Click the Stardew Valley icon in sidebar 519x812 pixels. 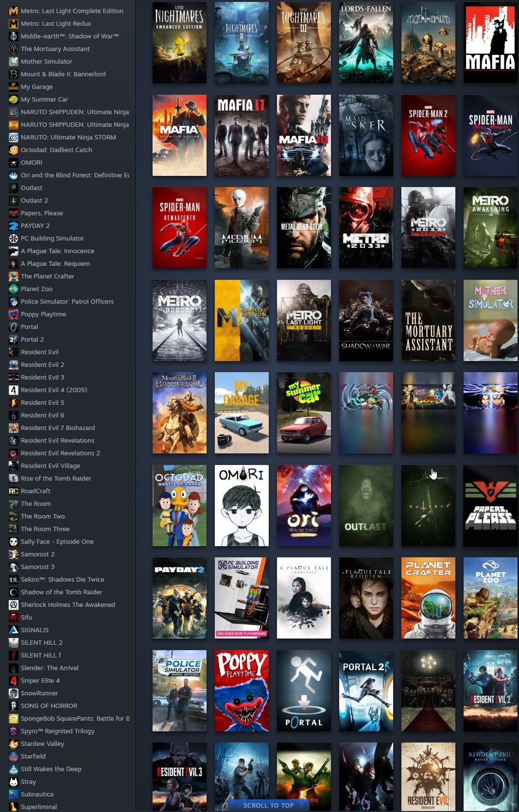(14, 743)
